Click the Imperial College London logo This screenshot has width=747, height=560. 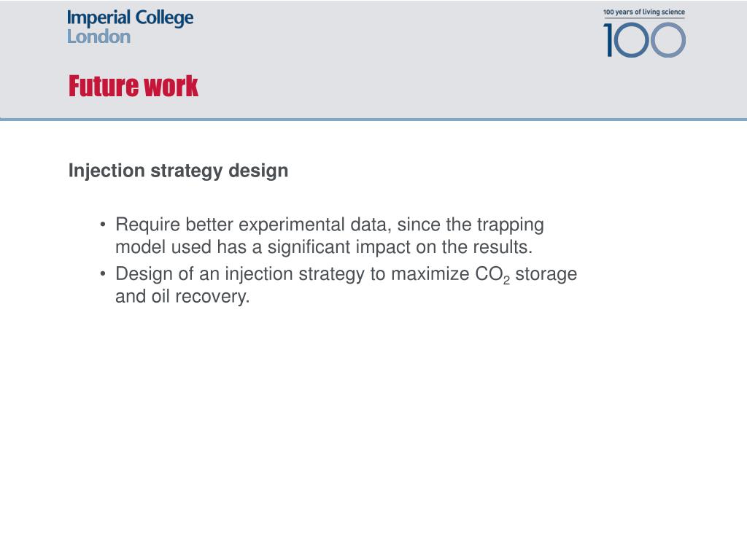click(x=130, y=27)
